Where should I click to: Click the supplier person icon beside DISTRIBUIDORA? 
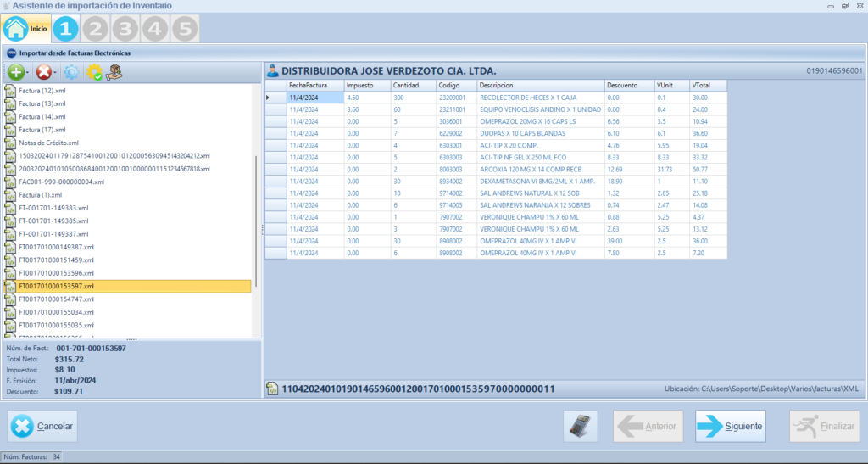coord(272,71)
